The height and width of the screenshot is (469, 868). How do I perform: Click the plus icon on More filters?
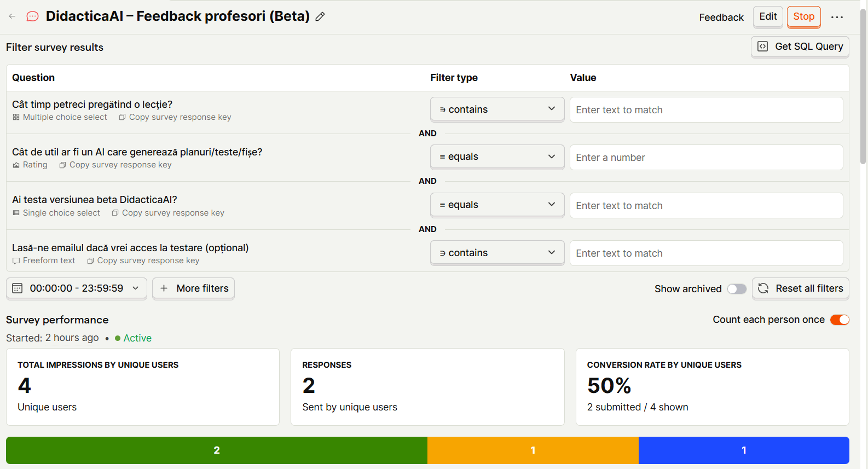point(164,288)
